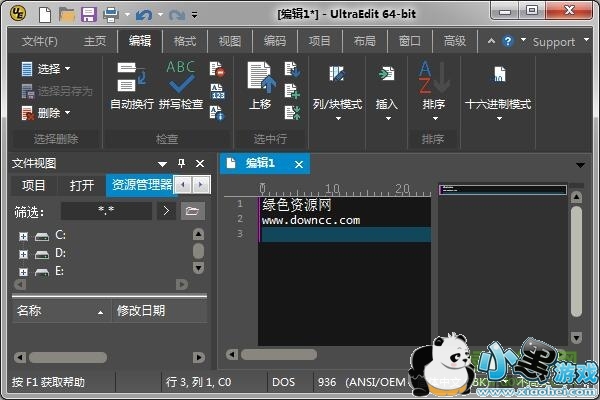Click line 2 text www.downcc.com
This screenshot has width=600, height=400.
311,220
